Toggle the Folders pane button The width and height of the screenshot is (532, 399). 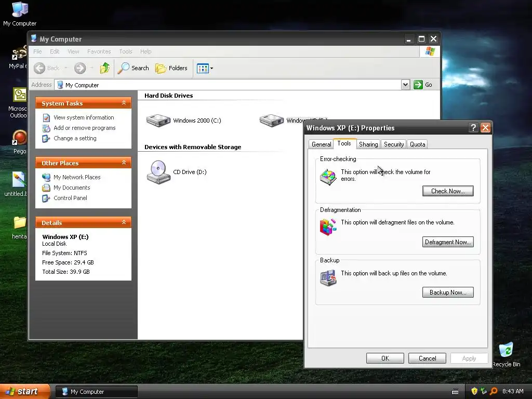[171, 68]
